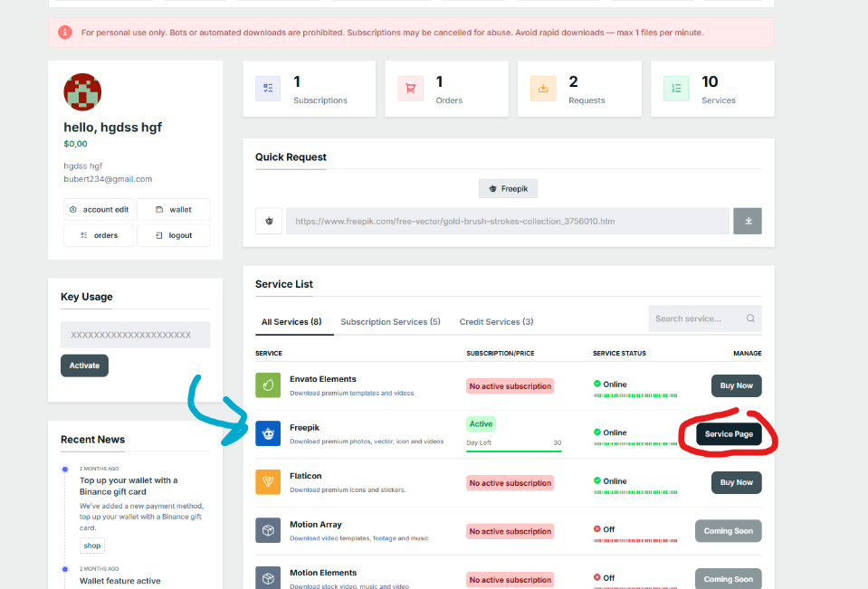This screenshot has height=589, width=868.
Task: Click the Motion Elements Off status icon
Action: [x=596, y=577]
